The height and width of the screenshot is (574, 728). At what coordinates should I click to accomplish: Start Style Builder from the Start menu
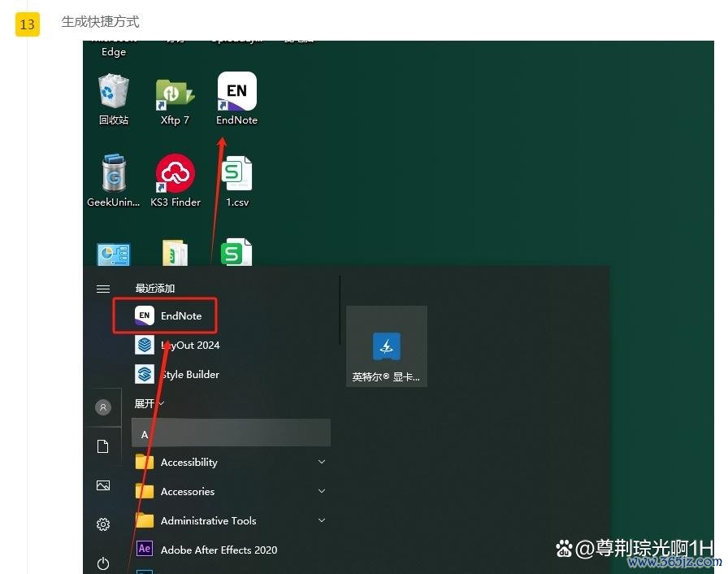coord(177,374)
